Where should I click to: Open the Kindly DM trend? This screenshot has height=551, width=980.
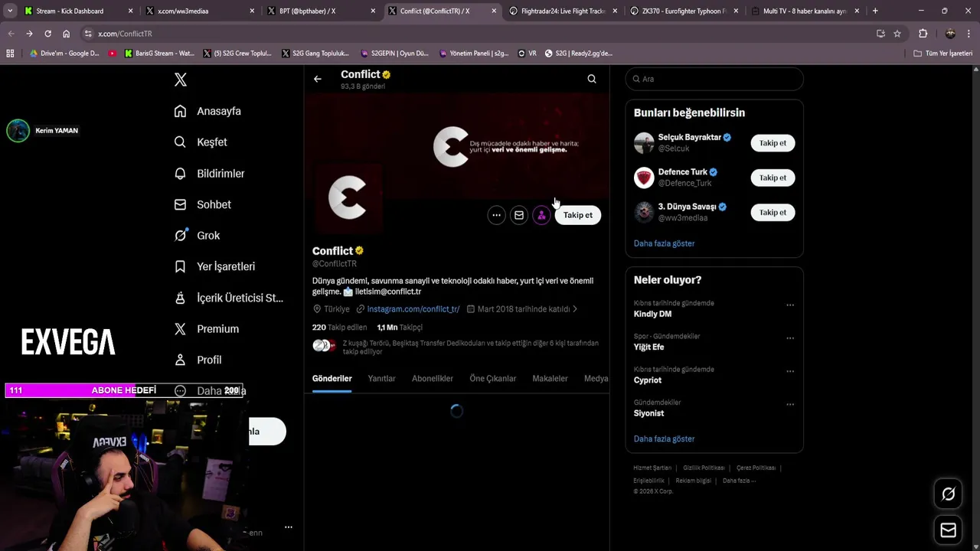coord(652,315)
